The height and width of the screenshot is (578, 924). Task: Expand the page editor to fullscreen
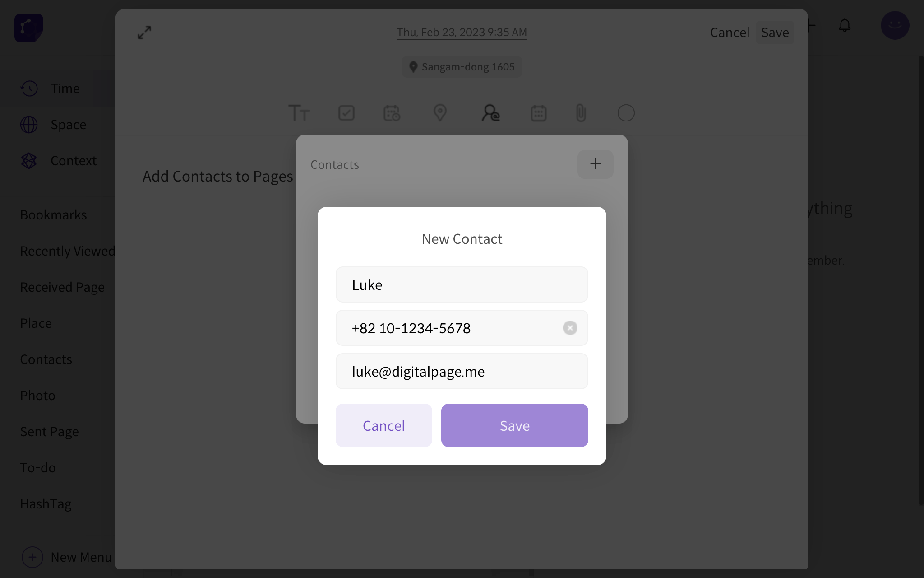pyautogui.click(x=144, y=32)
